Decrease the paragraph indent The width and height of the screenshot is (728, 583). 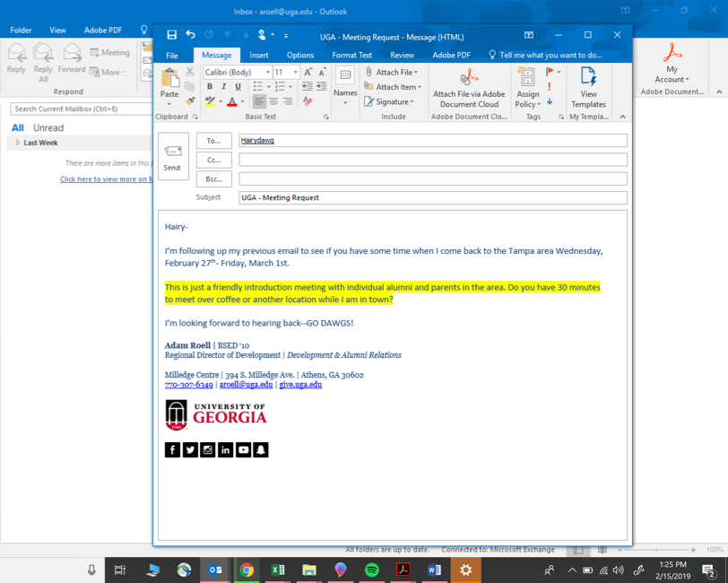point(307,86)
